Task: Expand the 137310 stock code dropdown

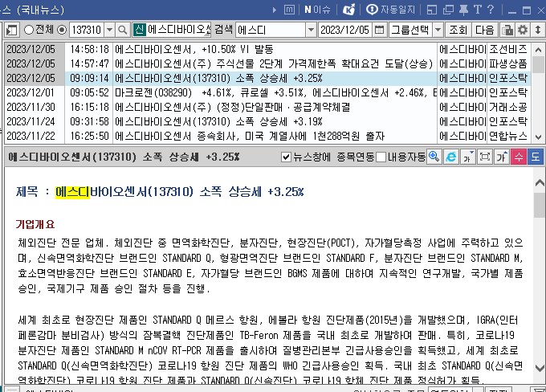Action: 109,30
